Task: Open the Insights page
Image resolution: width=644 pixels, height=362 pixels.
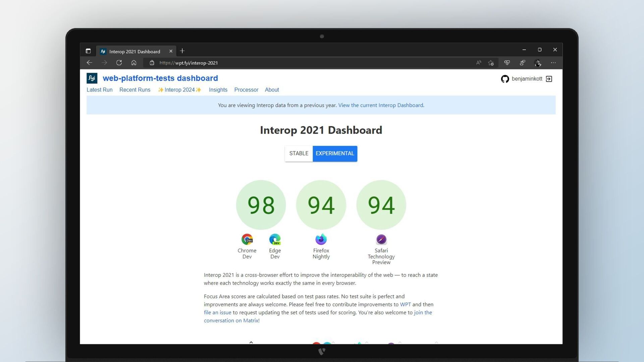Action: pyautogui.click(x=218, y=90)
